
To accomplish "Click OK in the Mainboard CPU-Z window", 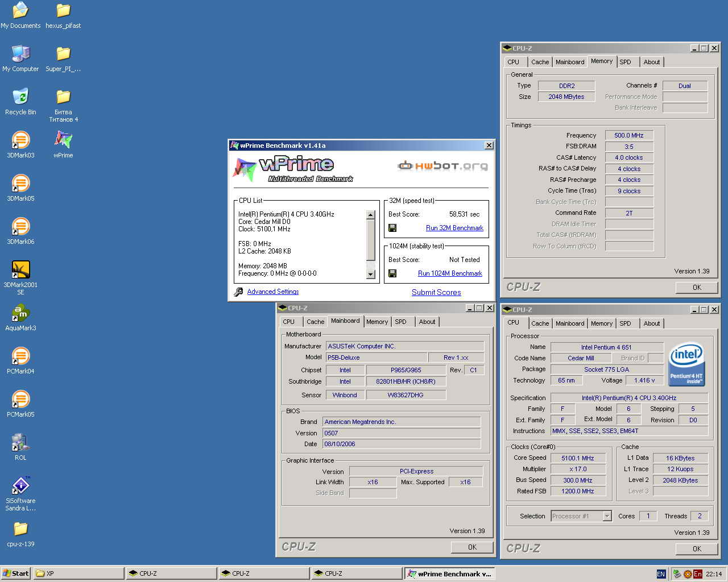I will (472, 547).
